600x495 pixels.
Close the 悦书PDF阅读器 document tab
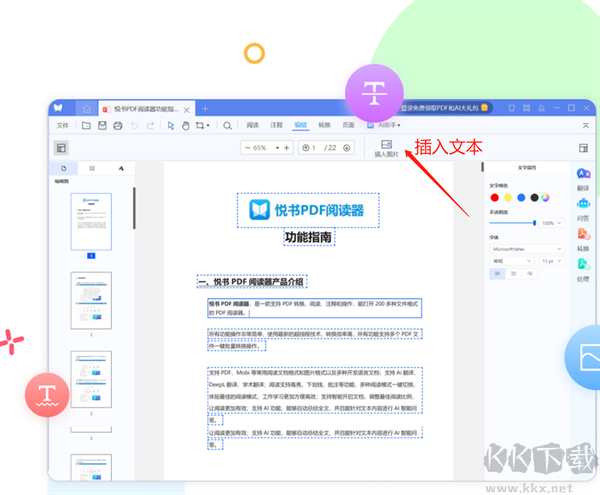tap(186, 110)
